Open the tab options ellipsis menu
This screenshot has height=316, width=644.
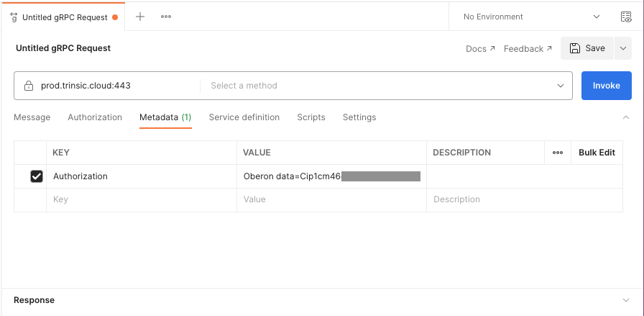point(166,17)
